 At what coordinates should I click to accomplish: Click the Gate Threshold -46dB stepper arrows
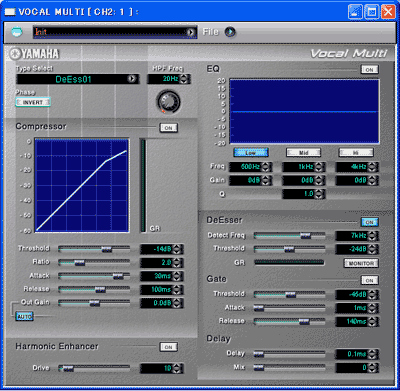click(372, 295)
